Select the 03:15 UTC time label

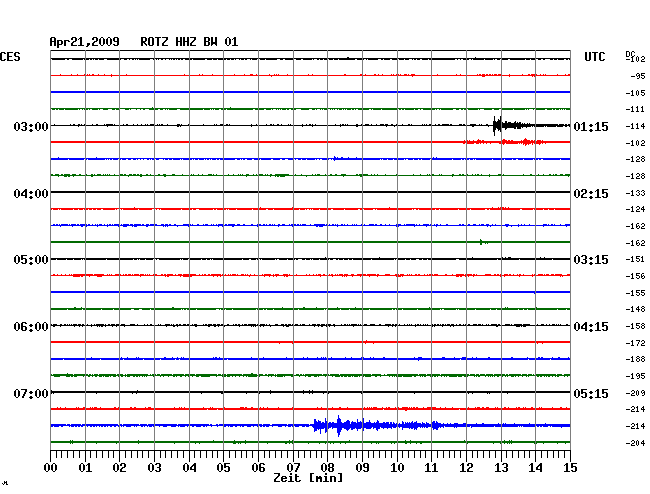[591, 260]
